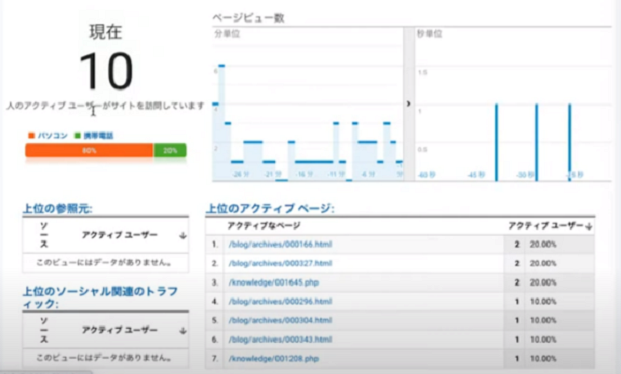
Task: Open /blog/archives/000327.html page link
Action: coord(280,263)
